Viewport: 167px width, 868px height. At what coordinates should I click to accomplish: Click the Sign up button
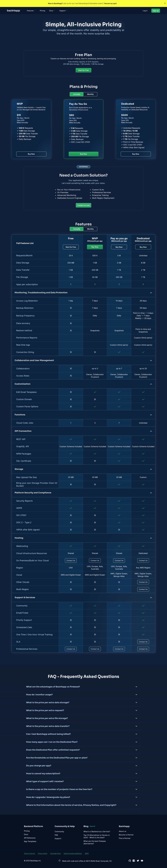(156, 10)
